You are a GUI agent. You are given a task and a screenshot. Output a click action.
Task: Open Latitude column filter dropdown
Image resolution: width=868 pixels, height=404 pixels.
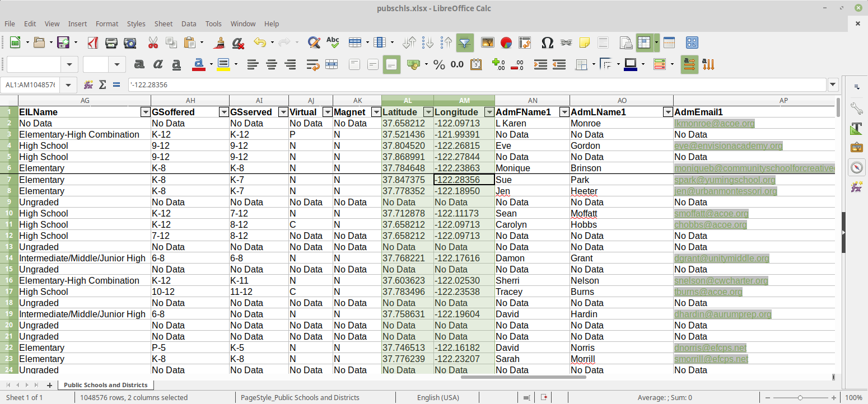[x=428, y=112]
